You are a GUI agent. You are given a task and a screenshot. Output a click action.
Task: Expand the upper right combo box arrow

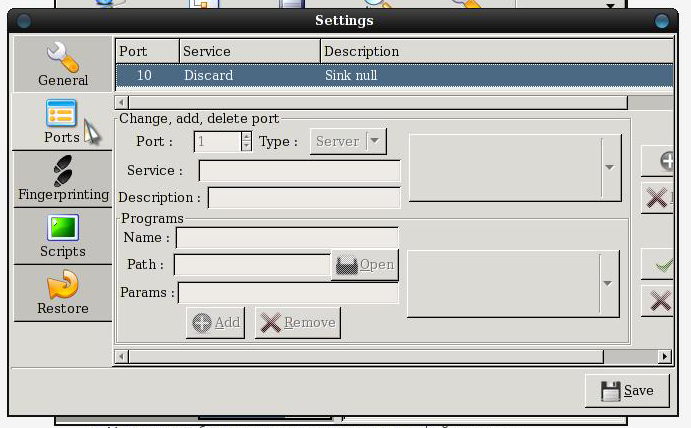(609, 167)
